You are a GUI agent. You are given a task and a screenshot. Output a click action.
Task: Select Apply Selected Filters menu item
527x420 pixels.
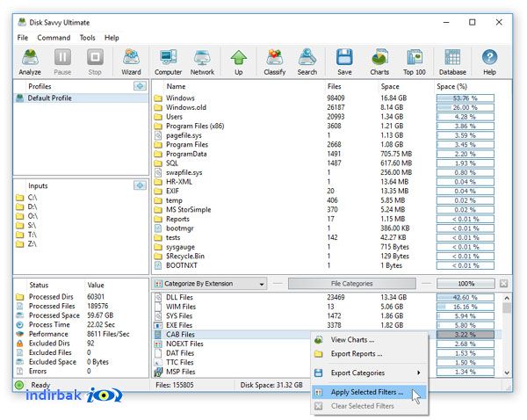coord(370,392)
